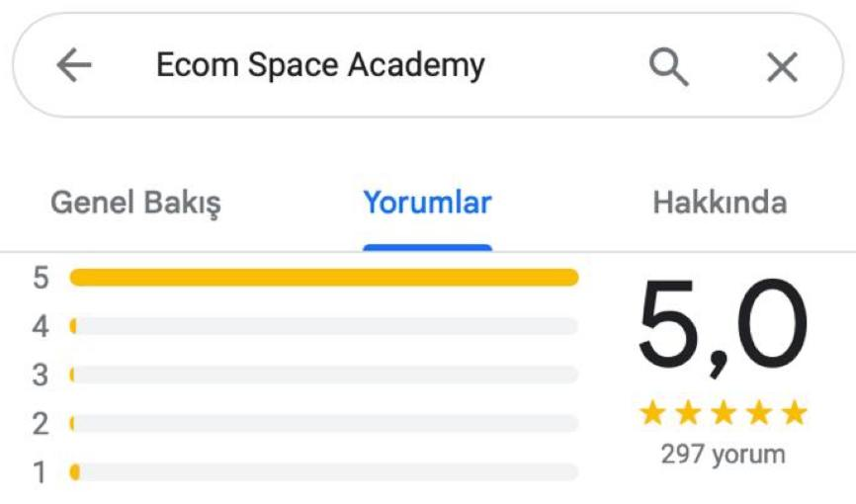
Task: Click the 1-star rating bar
Action: (323, 472)
